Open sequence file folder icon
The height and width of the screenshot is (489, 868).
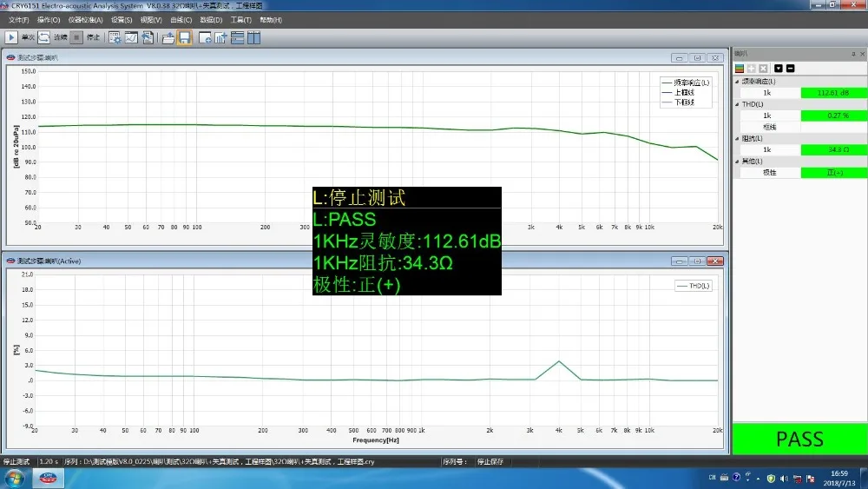click(x=168, y=37)
